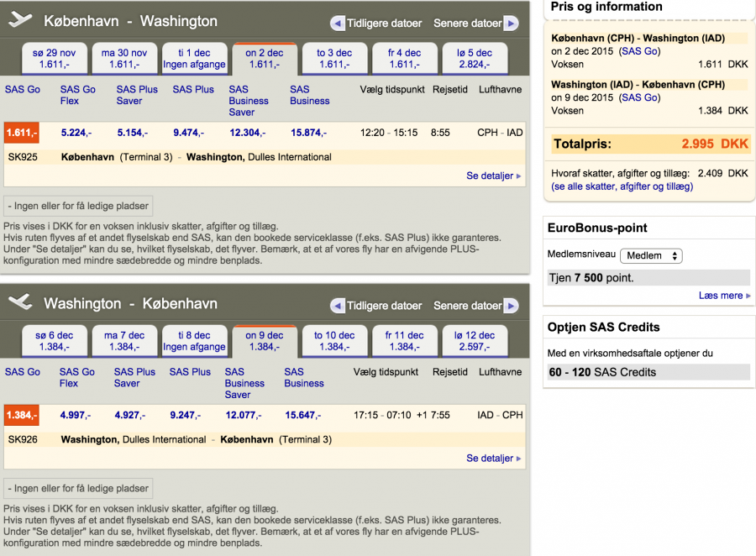Click the SAS Go link for 2 dec 2015
The height and width of the screenshot is (556, 756).
639,51
